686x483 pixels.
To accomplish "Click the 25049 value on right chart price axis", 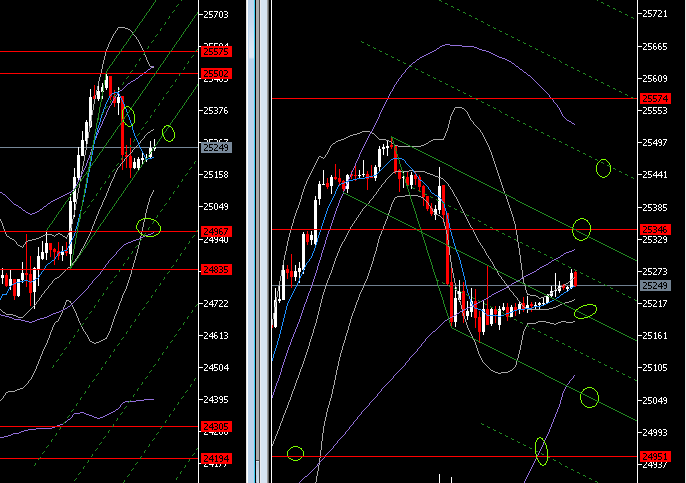I will click(655, 400).
